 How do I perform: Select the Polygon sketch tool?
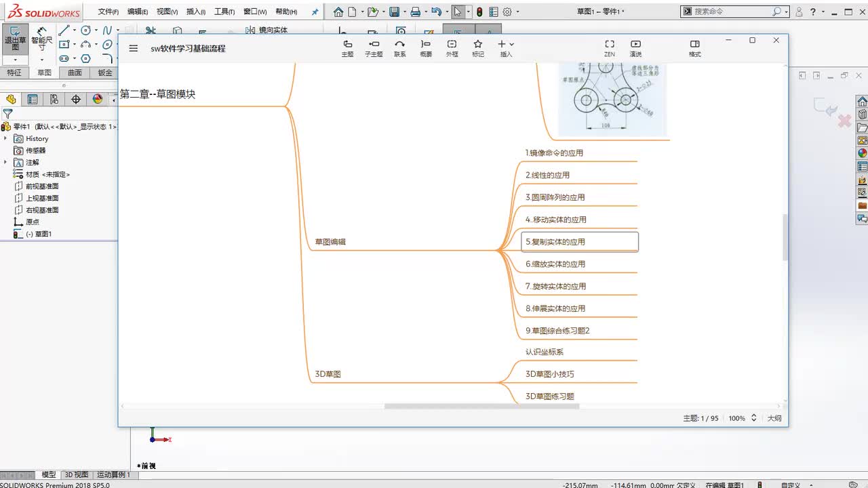pos(86,59)
